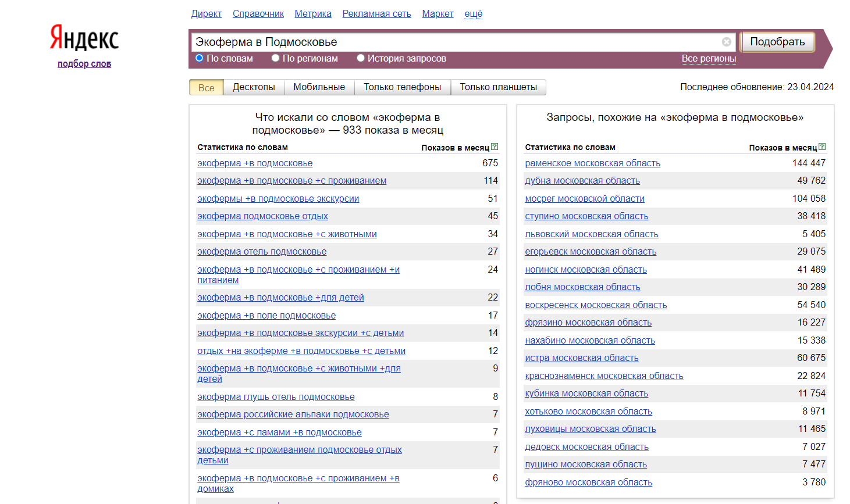Open query 'экоферма +в подмосковье +с проживанием +и питанием'
The image size is (850, 504).
(x=298, y=274)
